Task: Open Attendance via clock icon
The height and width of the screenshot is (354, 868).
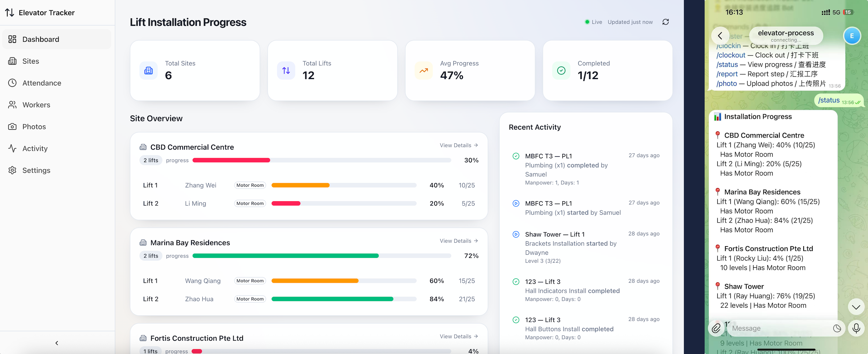Action: click(x=12, y=83)
